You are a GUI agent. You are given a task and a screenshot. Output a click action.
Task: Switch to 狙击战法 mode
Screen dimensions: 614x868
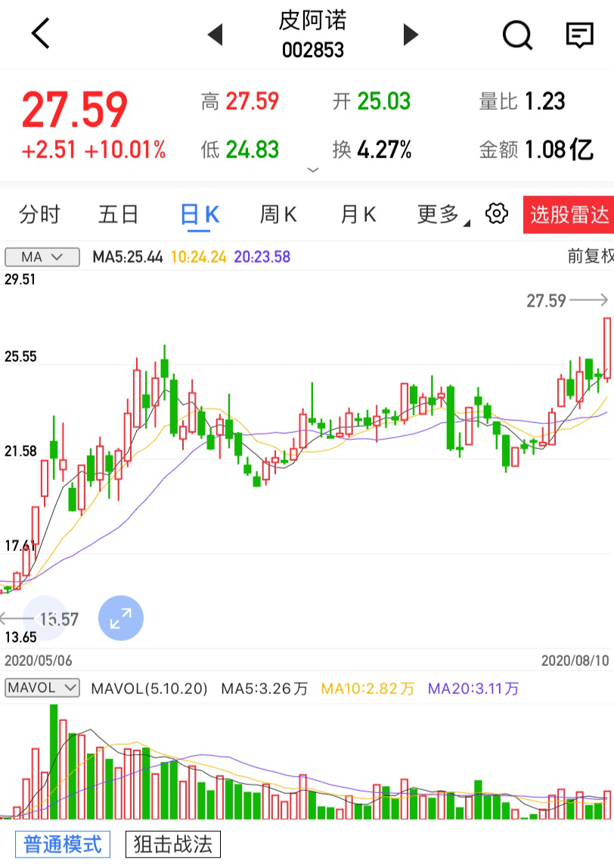pyautogui.click(x=173, y=844)
